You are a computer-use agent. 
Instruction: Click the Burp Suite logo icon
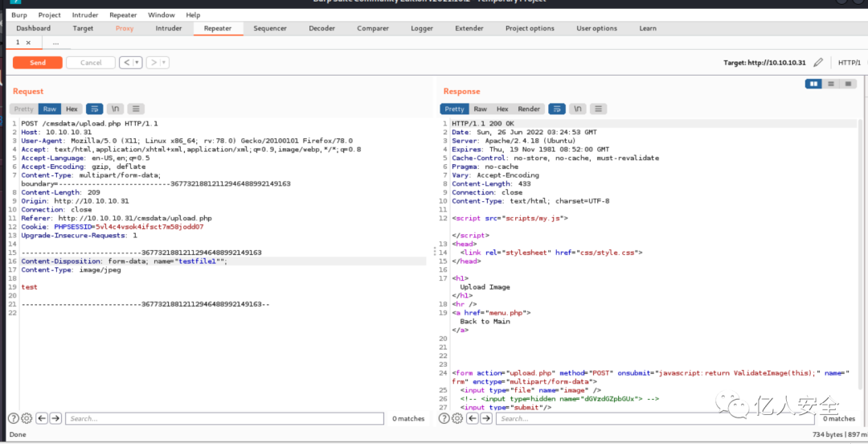click(x=15, y=2)
